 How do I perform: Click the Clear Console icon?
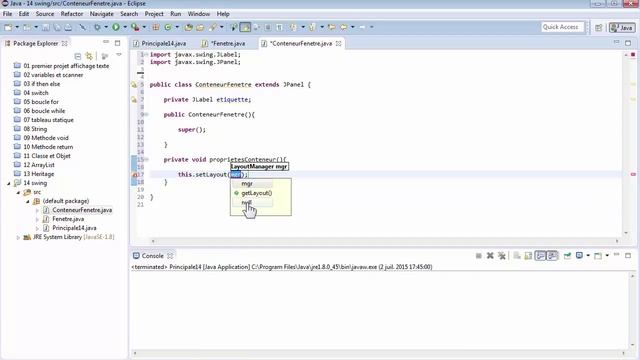(x=517, y=256)
